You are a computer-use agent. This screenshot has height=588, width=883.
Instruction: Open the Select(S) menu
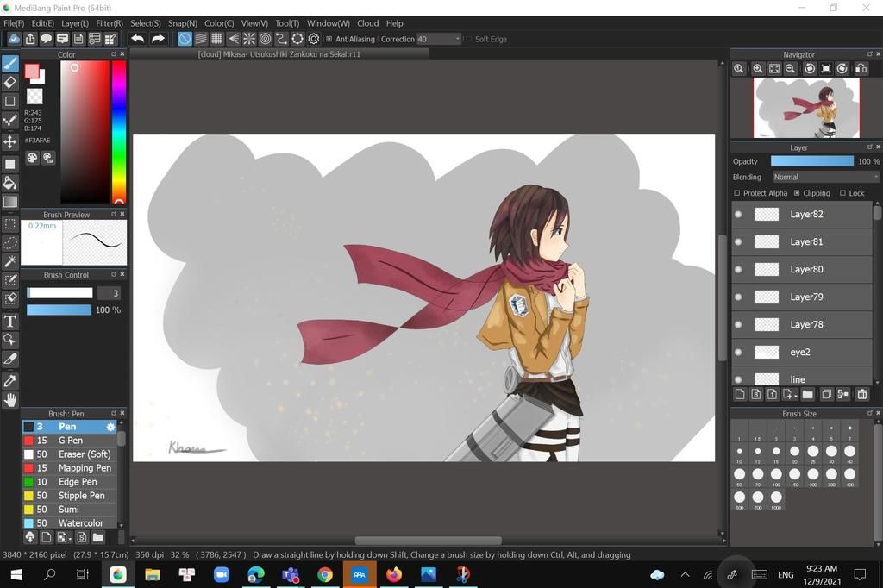(145, 23)
